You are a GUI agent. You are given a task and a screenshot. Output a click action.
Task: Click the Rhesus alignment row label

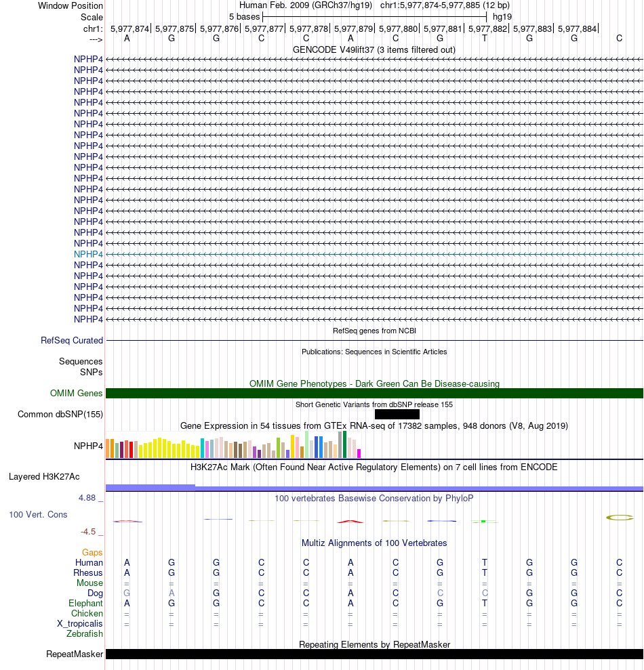pos(88,573)
